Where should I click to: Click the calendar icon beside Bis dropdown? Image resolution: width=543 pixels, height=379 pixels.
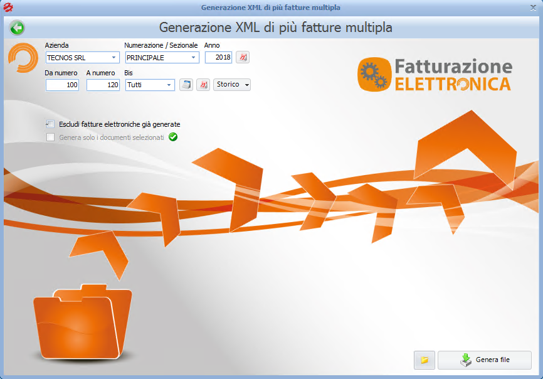[186, 85]
